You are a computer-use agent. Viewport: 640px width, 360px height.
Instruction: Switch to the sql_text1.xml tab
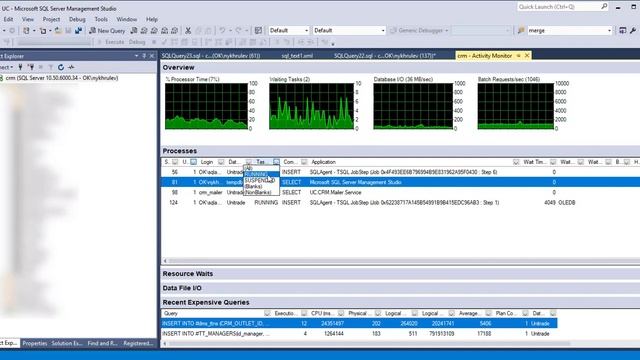pyautogui.click(x=297, y=56)
